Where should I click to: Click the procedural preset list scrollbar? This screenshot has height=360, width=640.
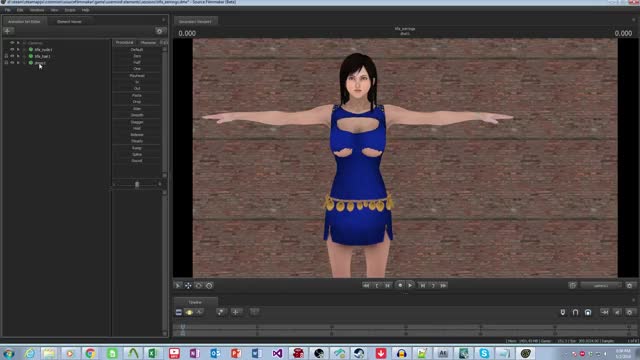(165, 112)
